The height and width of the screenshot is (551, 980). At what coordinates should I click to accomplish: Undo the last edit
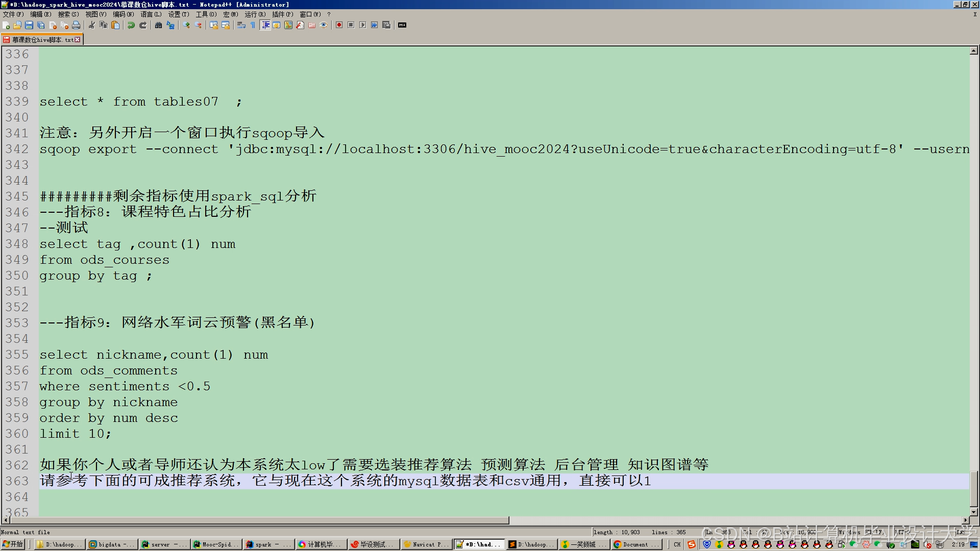pyautogui.click(x=131, y=25)
